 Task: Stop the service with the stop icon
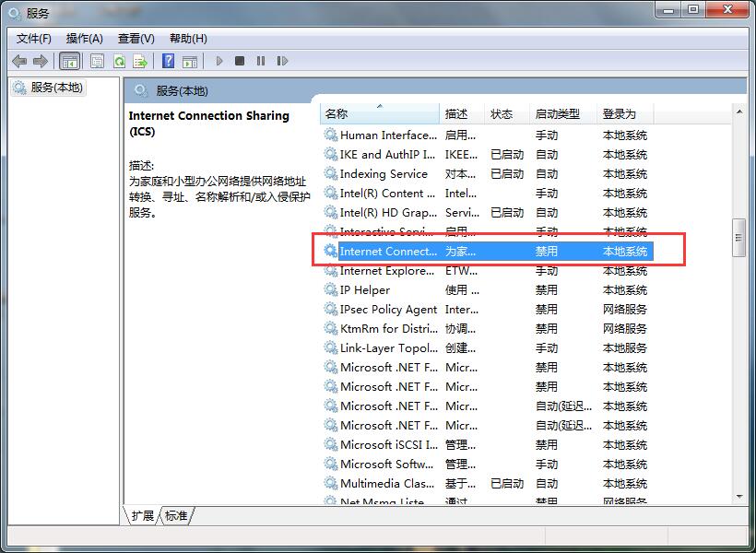241,61
